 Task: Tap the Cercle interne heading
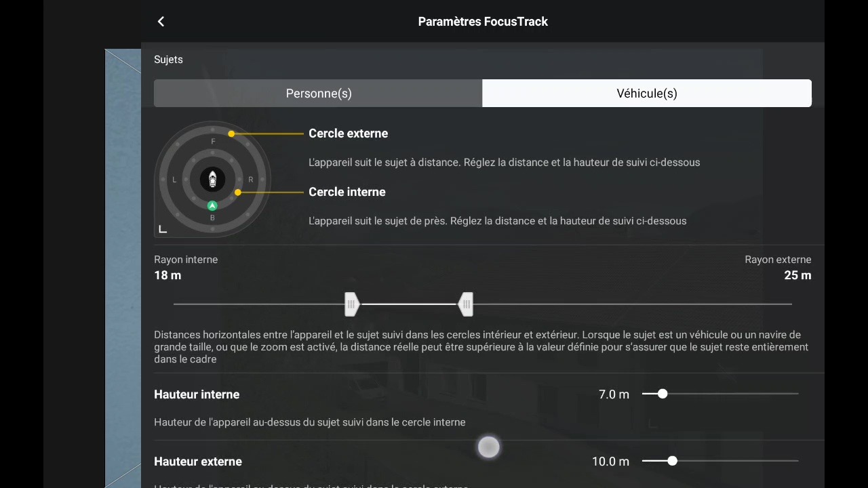tap(347, 192)
